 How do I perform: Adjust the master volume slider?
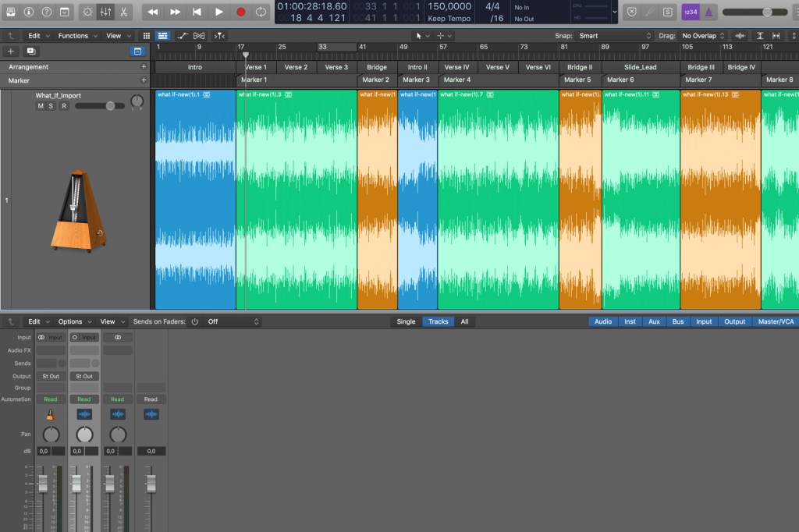point(767,12)
